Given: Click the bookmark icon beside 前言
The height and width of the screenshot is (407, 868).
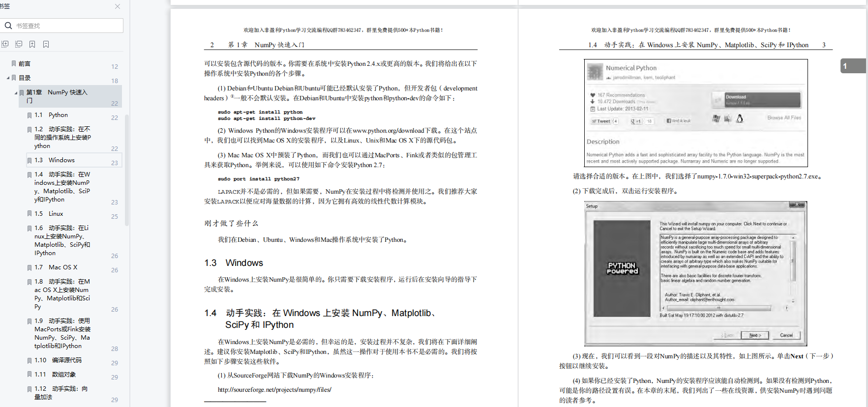Looking at the screenshot, I should click(14, 63).
